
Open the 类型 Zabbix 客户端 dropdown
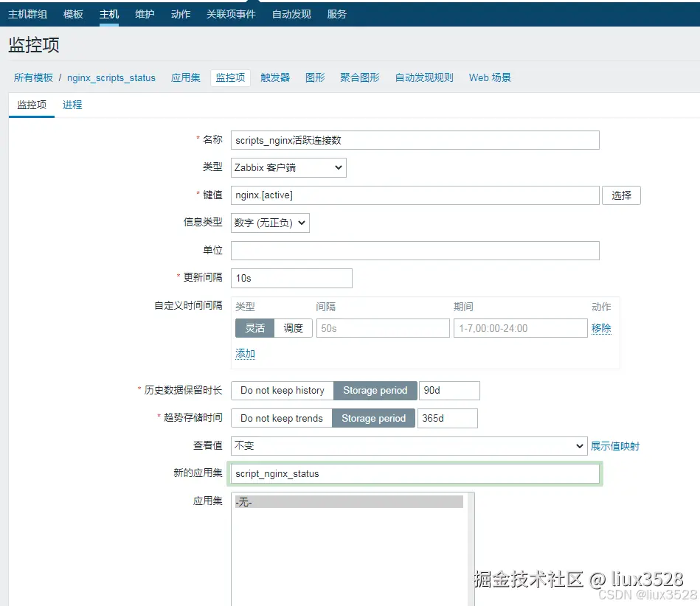pyautogui.click(x=288, y=167)
